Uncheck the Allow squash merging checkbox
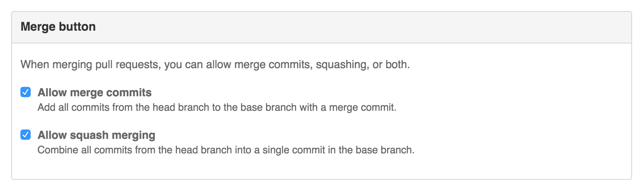The image size is (644, 190). (x=26, y=135)
